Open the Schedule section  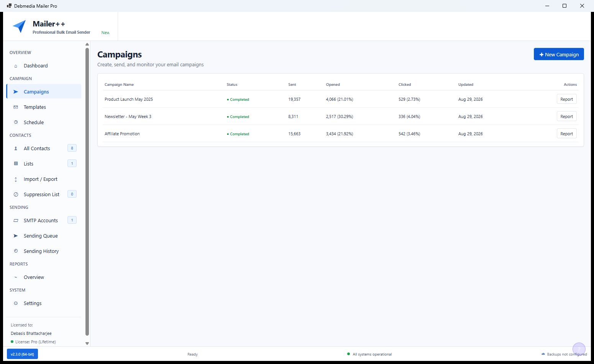coord(44,123)
